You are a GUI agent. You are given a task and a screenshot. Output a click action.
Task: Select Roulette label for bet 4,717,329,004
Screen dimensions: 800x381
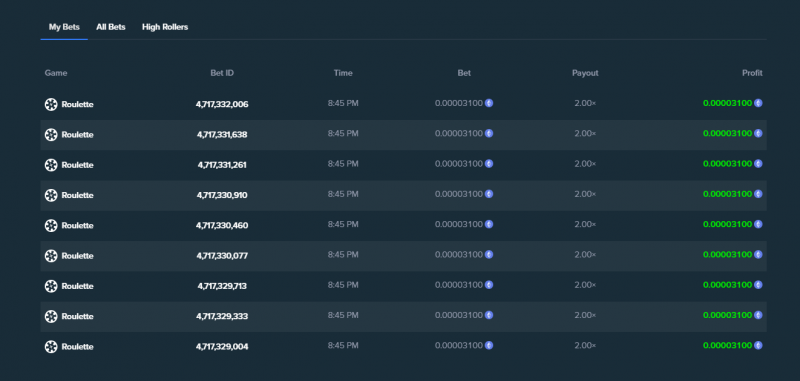click(x=78, y=347)
